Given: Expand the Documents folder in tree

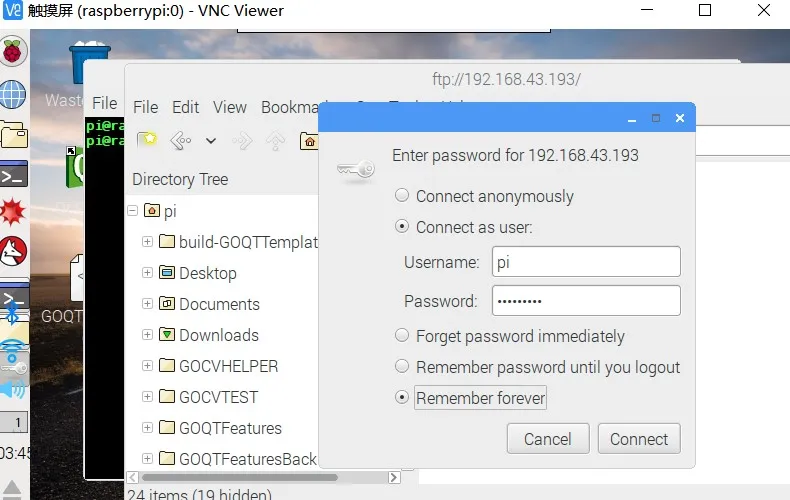Looking at the screenshot, I should click(x=148, y=304).
